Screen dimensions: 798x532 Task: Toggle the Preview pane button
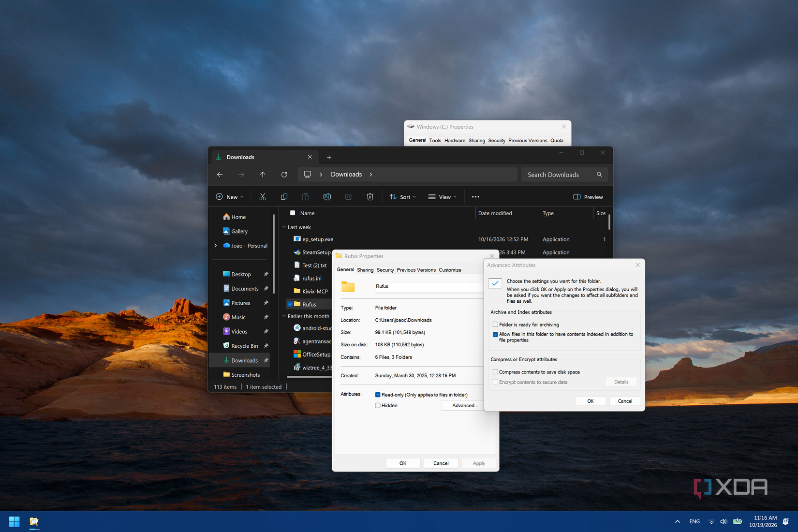pyautogui.click(x=588, y=197)
